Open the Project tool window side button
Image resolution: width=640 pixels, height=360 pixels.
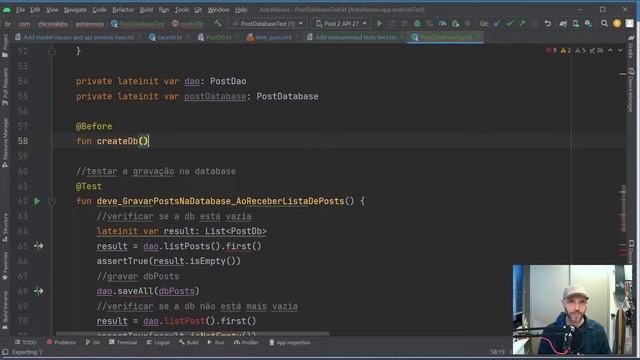pyautogui.click(x=5, y=46)
